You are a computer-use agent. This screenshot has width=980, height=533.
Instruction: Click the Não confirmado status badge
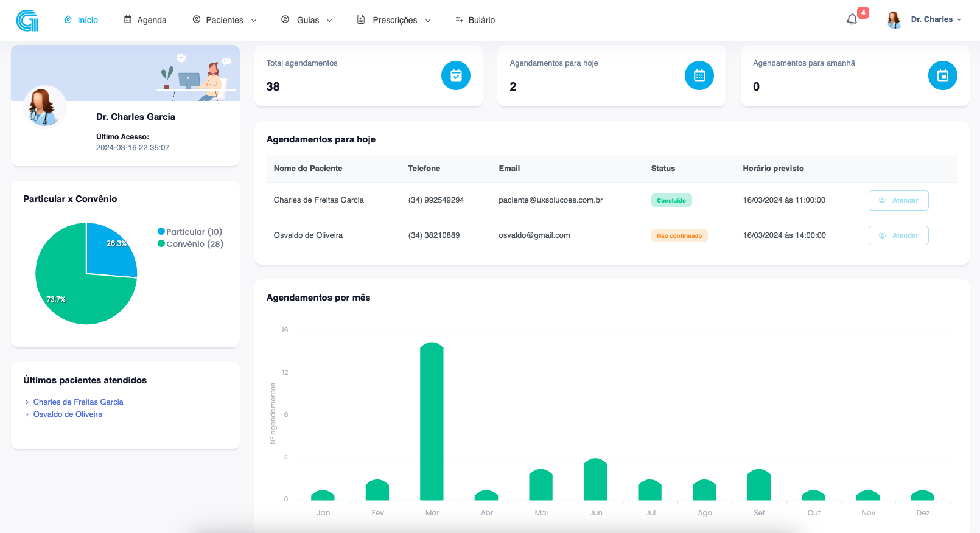coord(679,235)
